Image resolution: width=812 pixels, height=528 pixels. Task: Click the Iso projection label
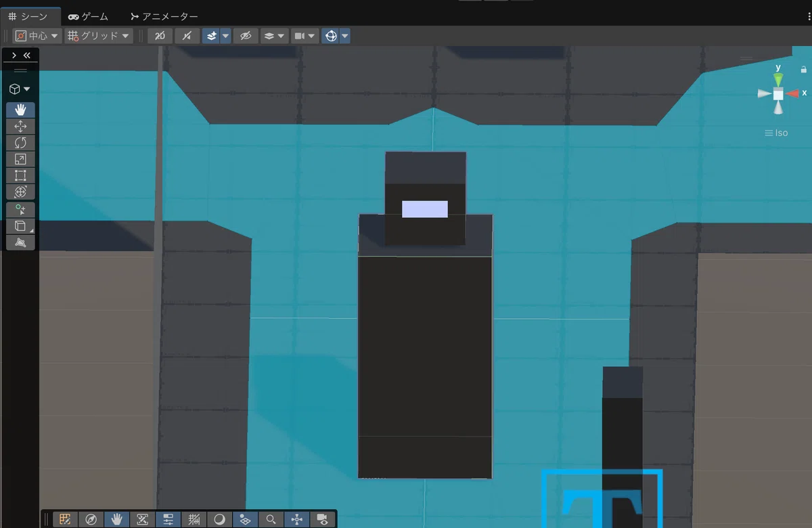776,133
